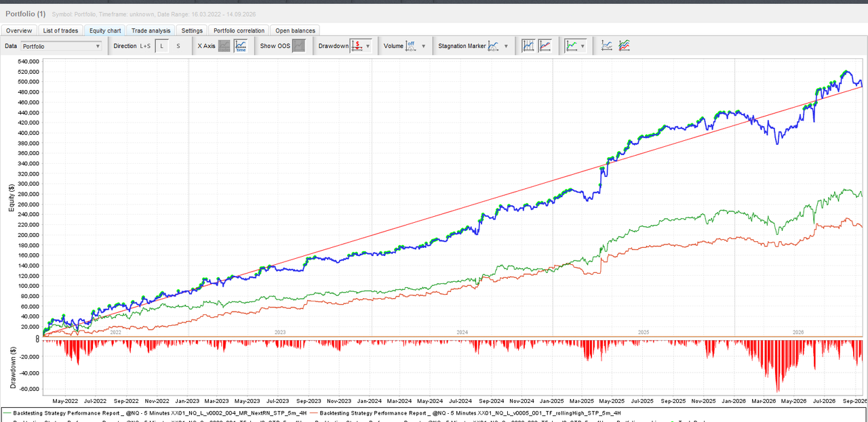Viewport: 868px width, 422px height.
Task: Select the Equity chart tab
Action: [106, 30]
